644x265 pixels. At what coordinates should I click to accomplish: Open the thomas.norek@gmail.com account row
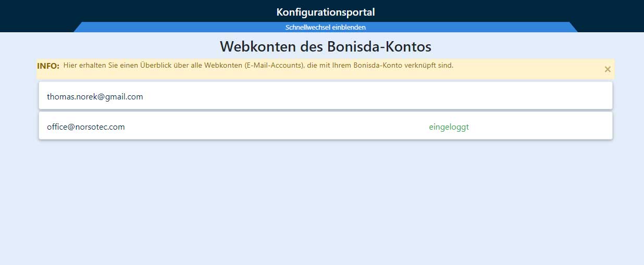point(326,96)
